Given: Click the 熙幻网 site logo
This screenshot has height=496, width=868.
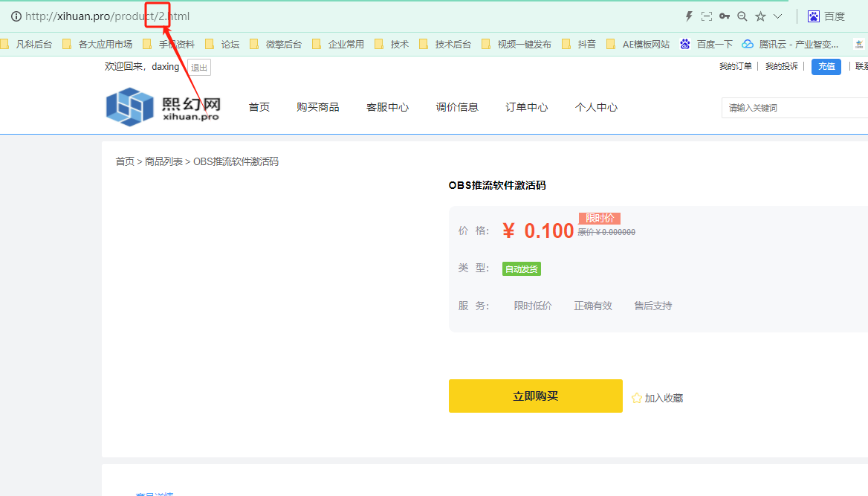Looking at the screenshot, I should click(163, 107).
